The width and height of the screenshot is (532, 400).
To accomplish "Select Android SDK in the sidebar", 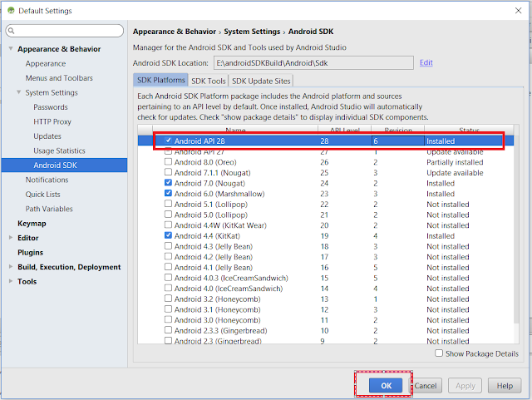I will point(64,165).
